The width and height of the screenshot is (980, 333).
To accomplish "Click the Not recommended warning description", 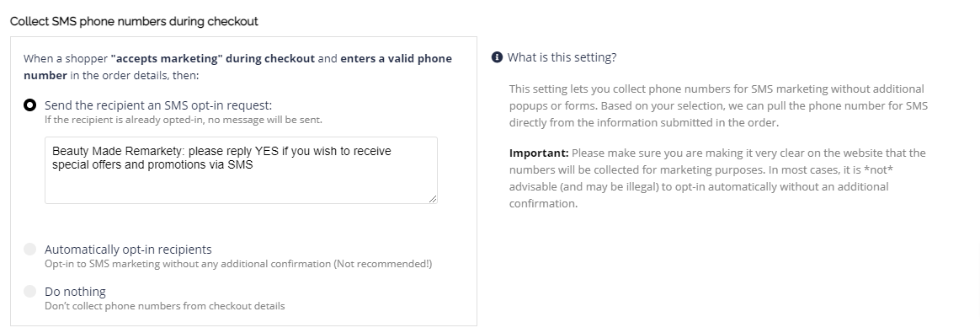I will click(238, 264).
